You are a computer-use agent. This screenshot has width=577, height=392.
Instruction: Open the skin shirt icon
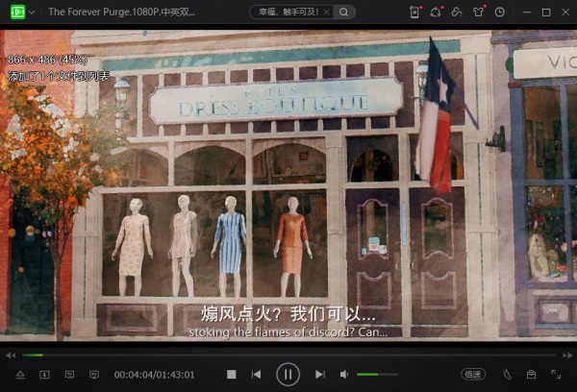tap(478, 12)
